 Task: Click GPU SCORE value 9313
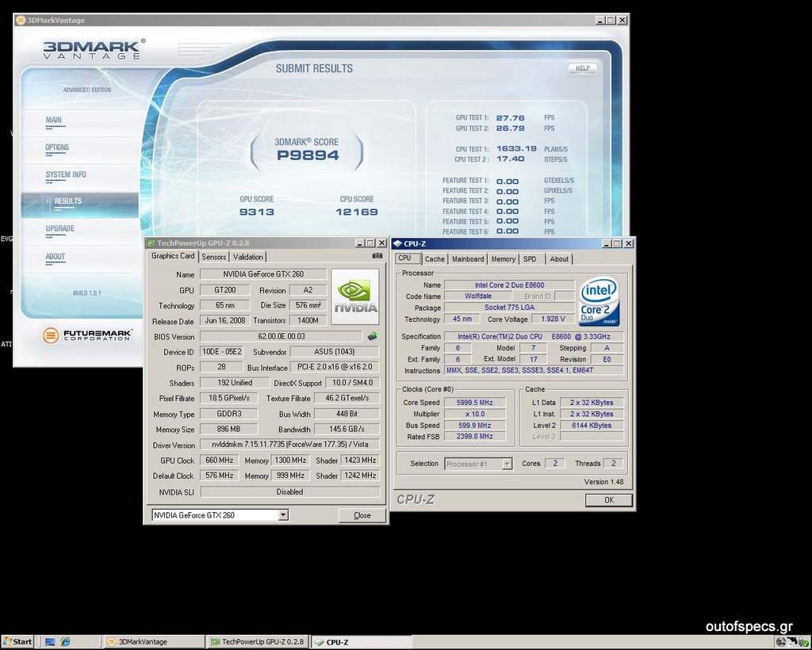pos(257,212)
